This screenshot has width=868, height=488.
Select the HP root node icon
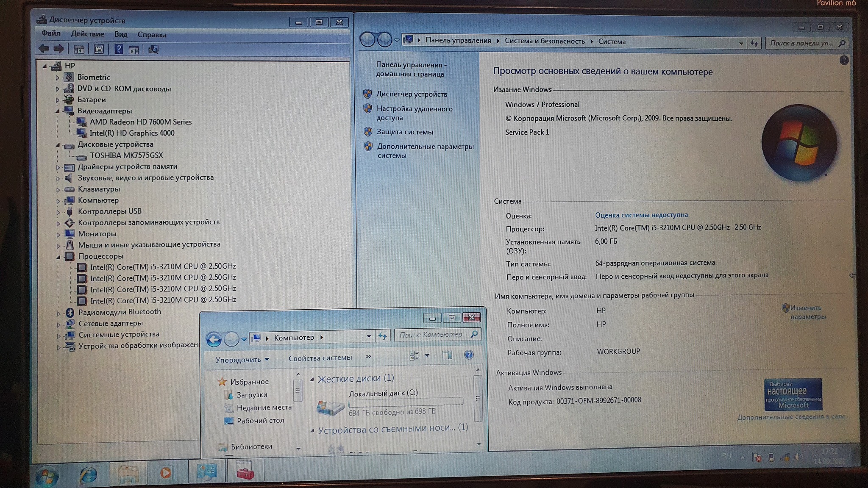(x=56, y=66)
